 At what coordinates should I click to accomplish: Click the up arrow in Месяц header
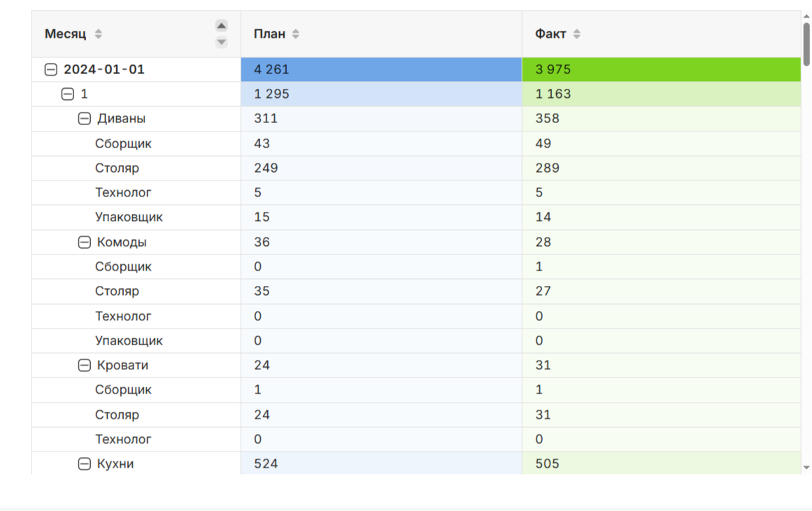pyautogui.click(x=221, y=26)
